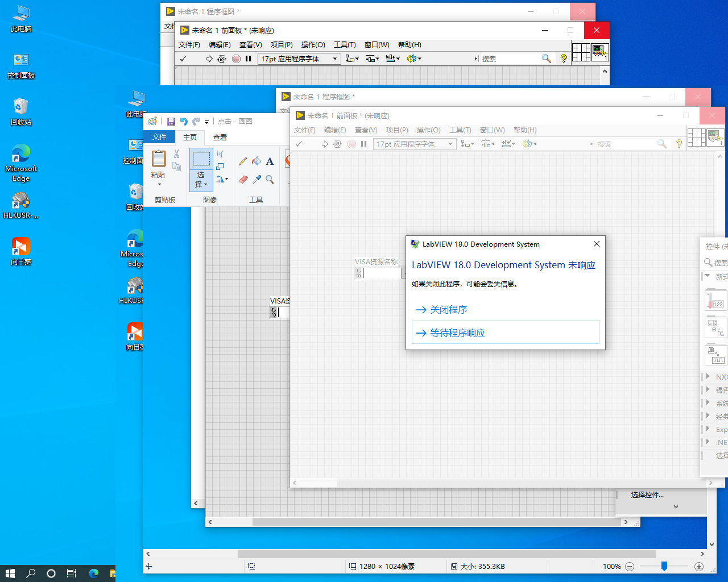Open Recycle Bin desktop icon
728x582 pixels.
tap(21, 111)
